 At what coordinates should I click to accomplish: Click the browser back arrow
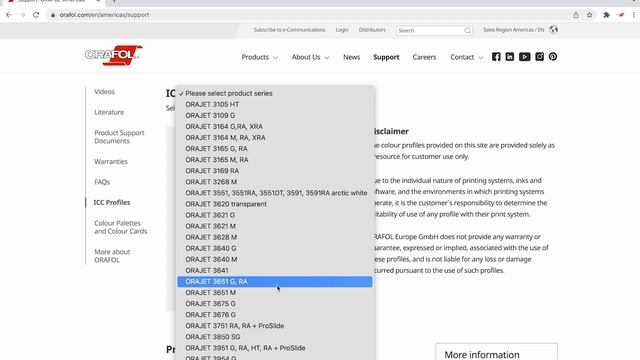[9, 15]
